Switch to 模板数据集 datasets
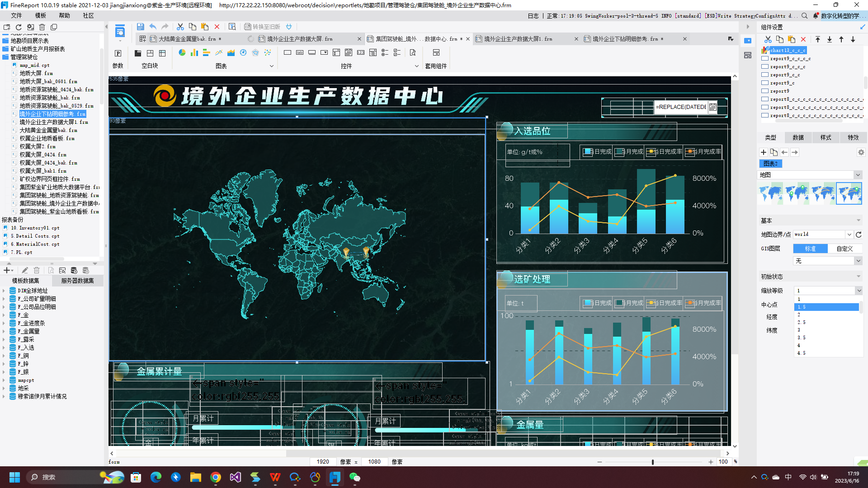Image resolution: width=868 pixels, height=488 pixels. tap(26, 281)
